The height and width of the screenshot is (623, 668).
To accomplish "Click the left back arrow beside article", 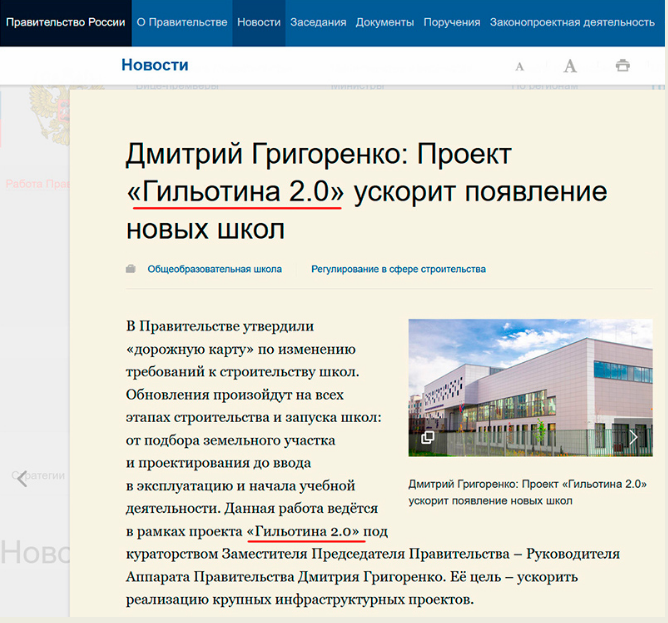I will (x=22, y=479).
